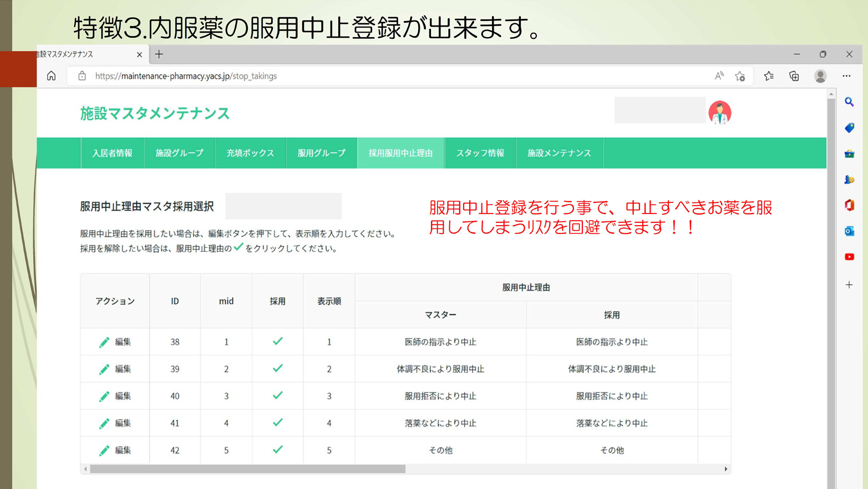Open the Read Aloud icon in address bar

tap(719, 76)
